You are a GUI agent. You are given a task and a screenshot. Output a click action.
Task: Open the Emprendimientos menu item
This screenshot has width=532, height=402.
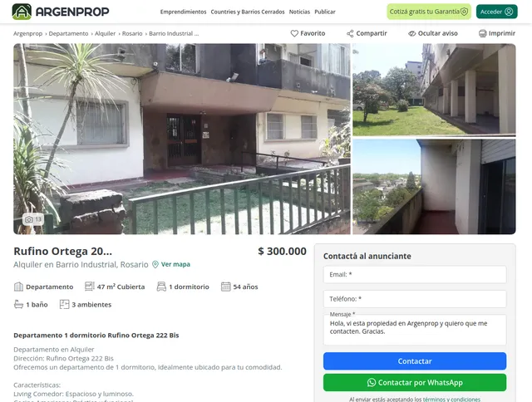(183, 12)
